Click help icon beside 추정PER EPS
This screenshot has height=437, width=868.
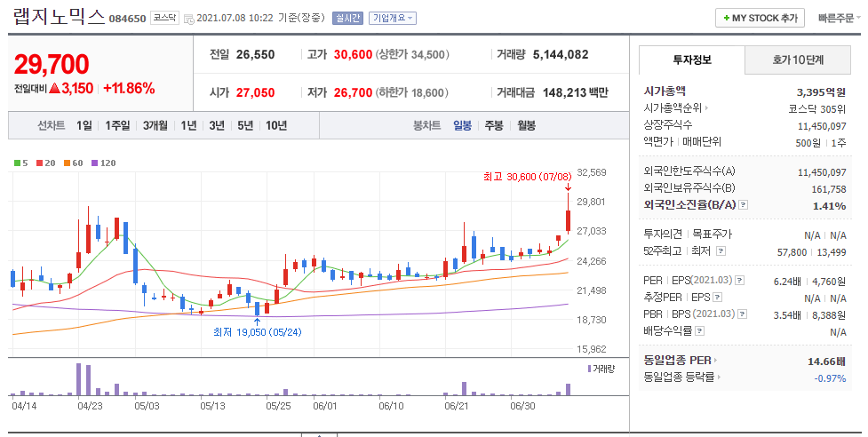coord(718,297)
